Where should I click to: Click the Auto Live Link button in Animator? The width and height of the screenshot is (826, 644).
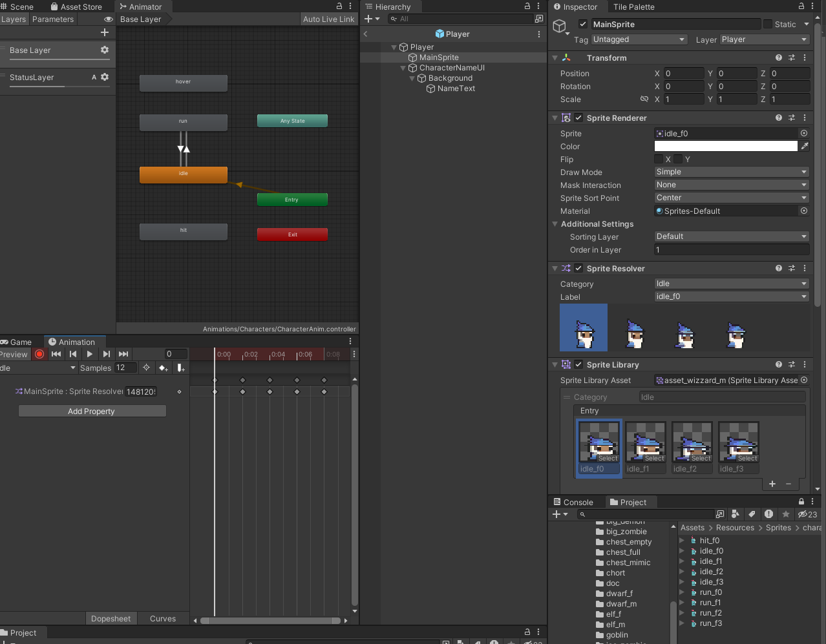pyautogui.click(x=328, y=19)
